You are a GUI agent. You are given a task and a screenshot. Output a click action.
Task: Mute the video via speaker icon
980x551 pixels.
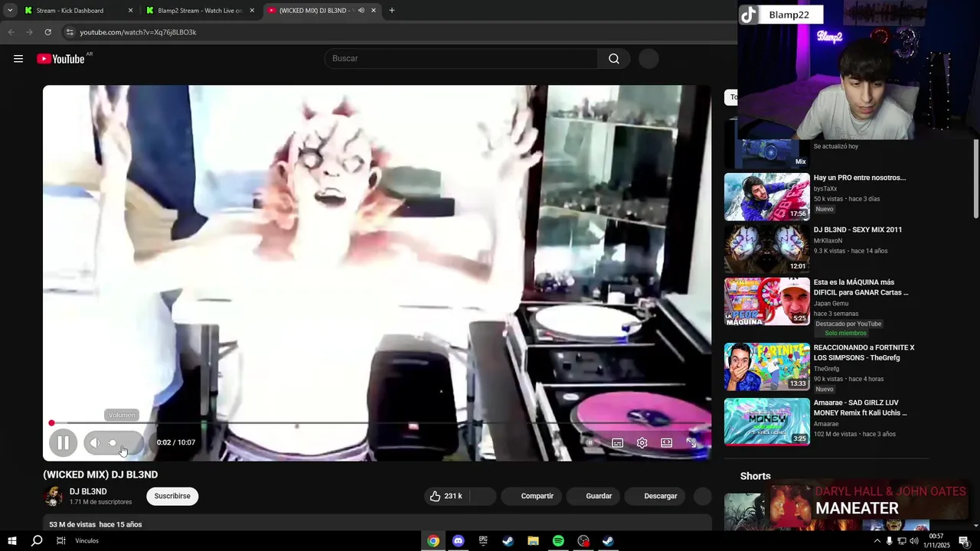coord(95,442)
